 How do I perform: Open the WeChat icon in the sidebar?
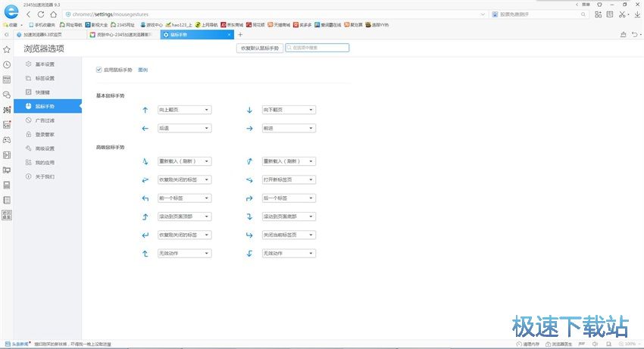pos(7,95)
